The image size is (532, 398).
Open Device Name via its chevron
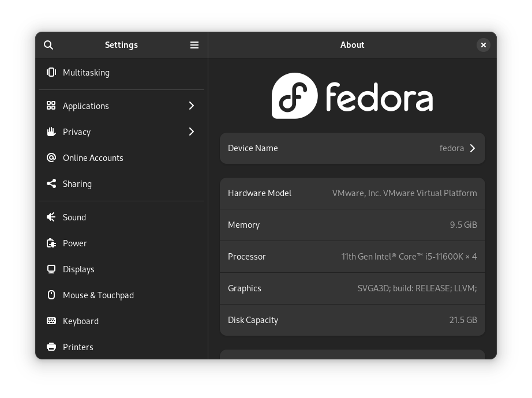pos(473,148)
